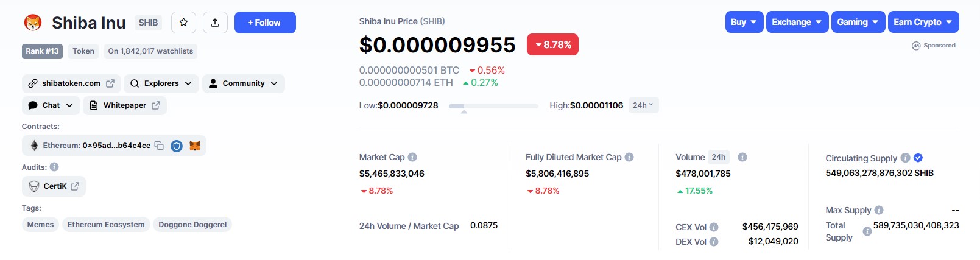Click the share upload icon
This screenshot has width=980, height=260.
point(215,23)
